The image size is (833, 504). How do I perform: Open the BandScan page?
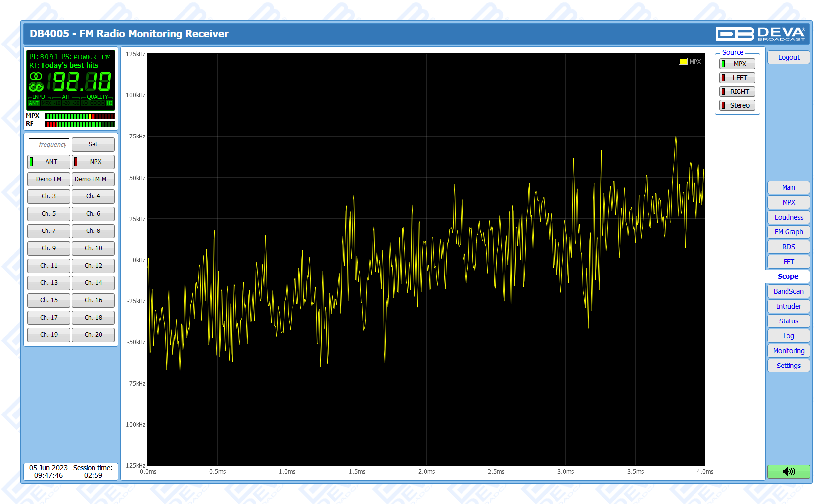788,291
